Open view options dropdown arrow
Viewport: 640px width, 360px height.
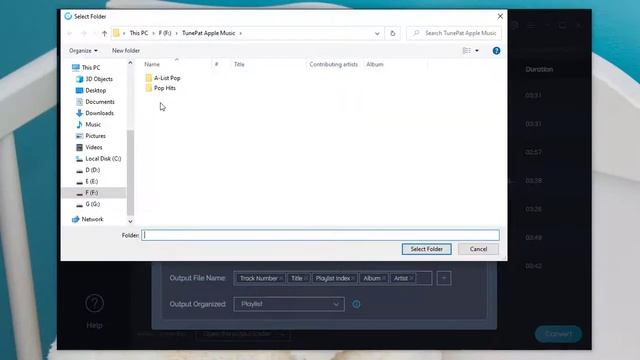477,51
